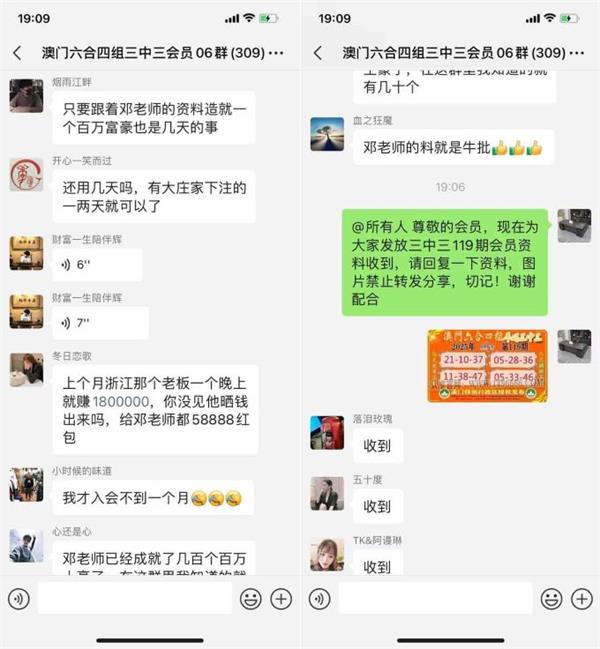Play the 7-second voice message
Screen dimensions: 600x649
coord(101,323)
